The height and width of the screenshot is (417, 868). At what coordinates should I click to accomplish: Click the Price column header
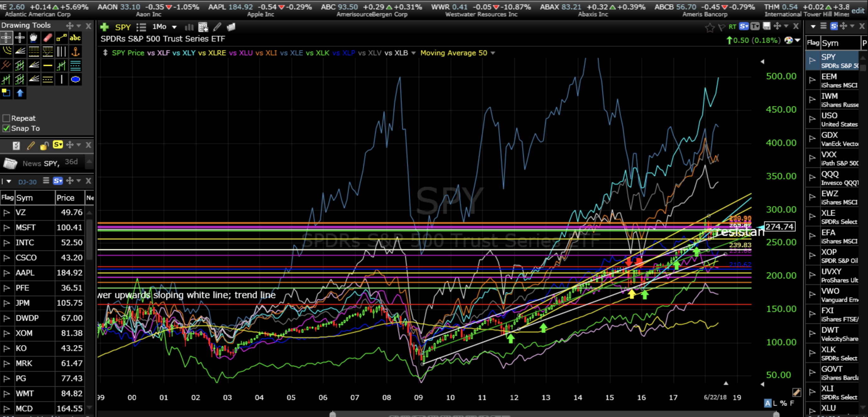[x=66, y=198]
